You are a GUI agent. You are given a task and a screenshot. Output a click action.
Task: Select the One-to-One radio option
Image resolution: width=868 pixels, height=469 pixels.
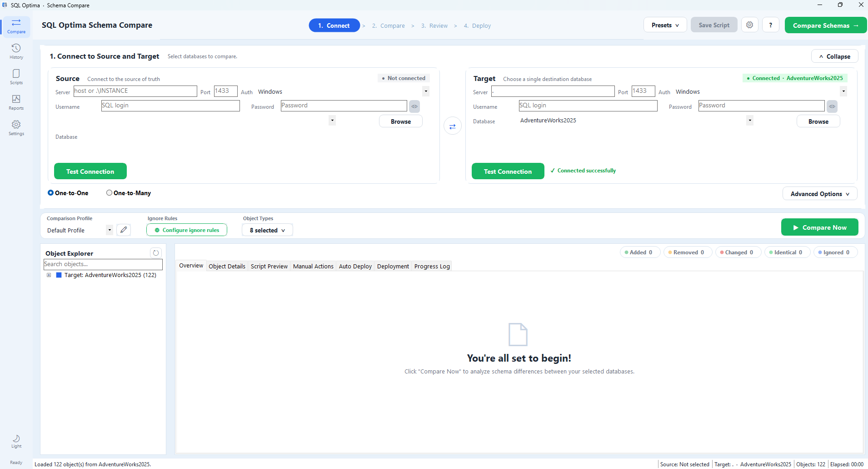point(68,193)
